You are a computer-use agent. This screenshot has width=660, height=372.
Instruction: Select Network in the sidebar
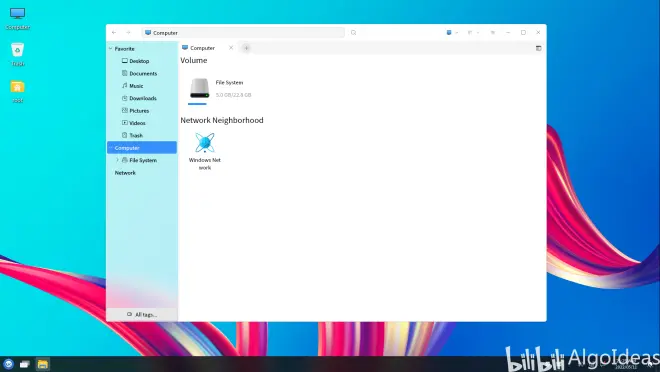click(x=125, y=173)
